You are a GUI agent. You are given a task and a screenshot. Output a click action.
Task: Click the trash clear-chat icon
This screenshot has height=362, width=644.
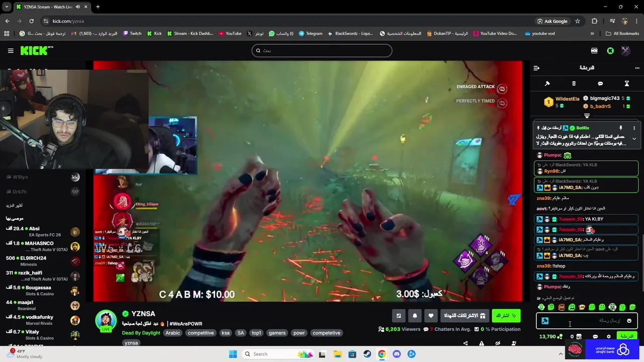pos(574,83)
